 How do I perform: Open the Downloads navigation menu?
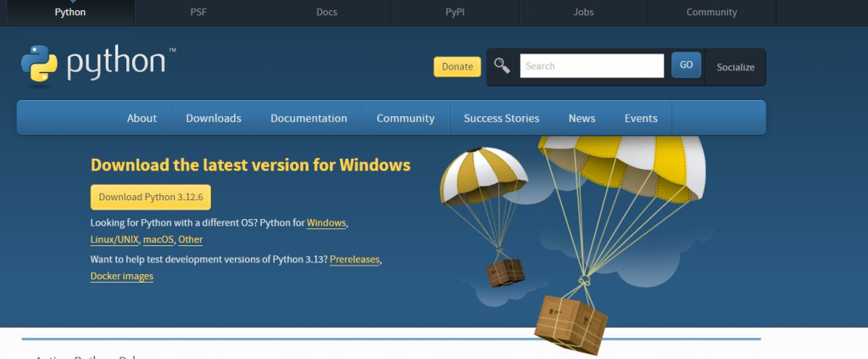tap(214, 118)
